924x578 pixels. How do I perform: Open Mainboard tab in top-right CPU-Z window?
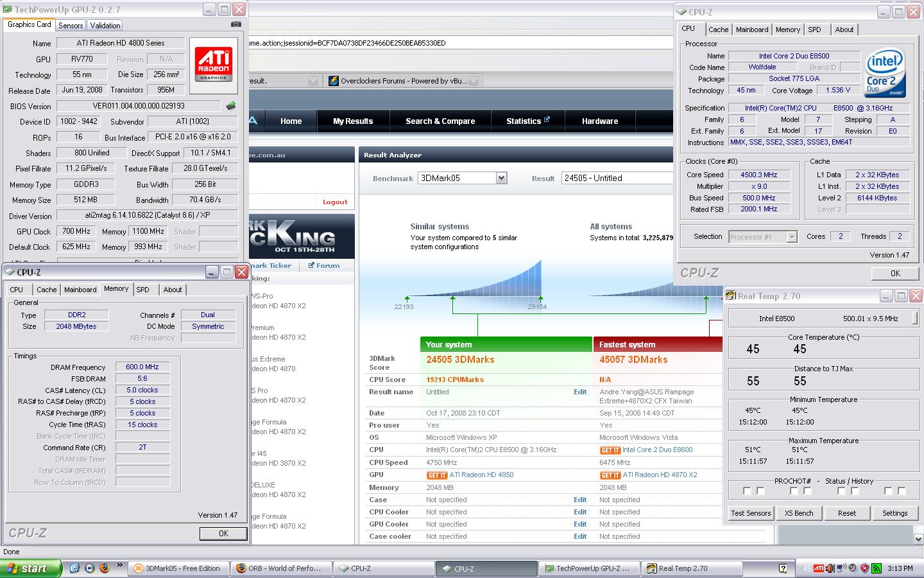point(752,30)
